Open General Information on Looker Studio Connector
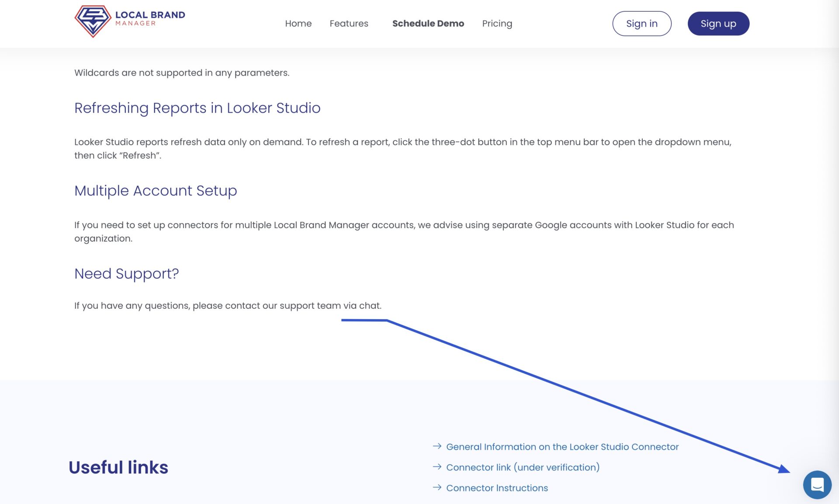 point(562,447)
